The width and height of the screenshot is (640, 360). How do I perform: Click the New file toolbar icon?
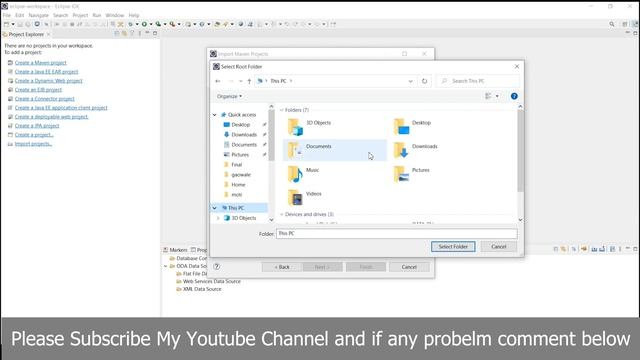coord(6,24)
